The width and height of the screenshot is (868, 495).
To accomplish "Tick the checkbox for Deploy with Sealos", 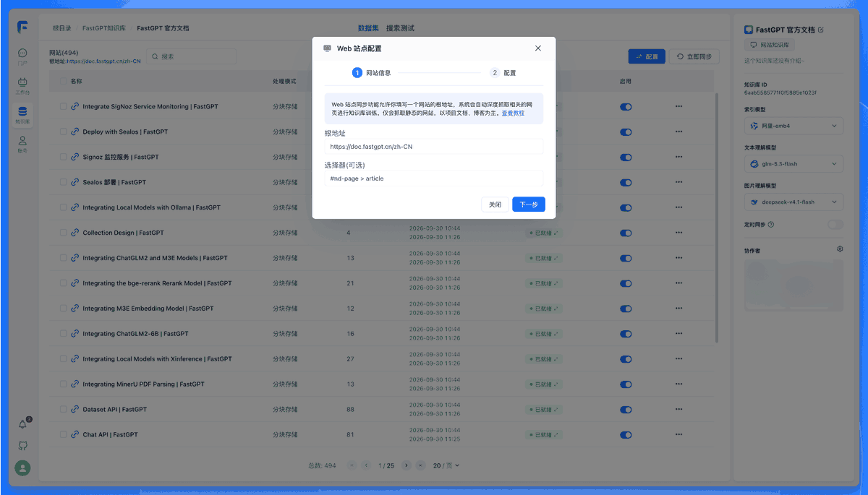I will (x=64, y=132).
